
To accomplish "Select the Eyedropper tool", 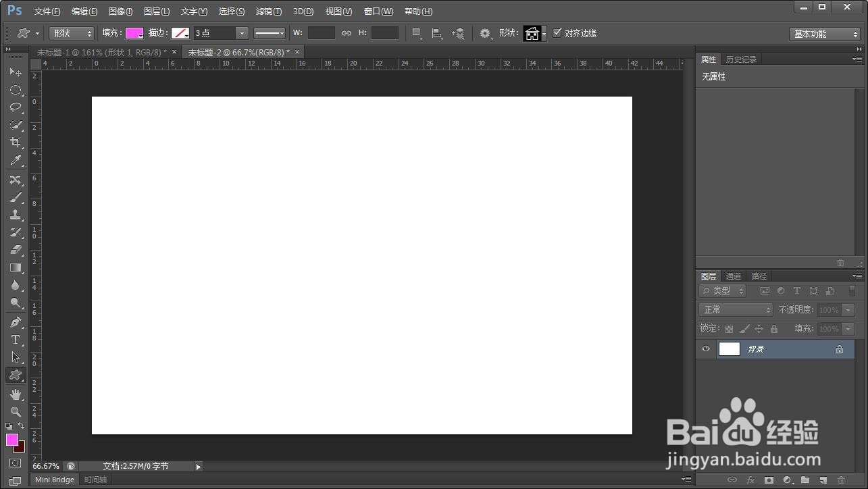I will click(x=16, y=160).
